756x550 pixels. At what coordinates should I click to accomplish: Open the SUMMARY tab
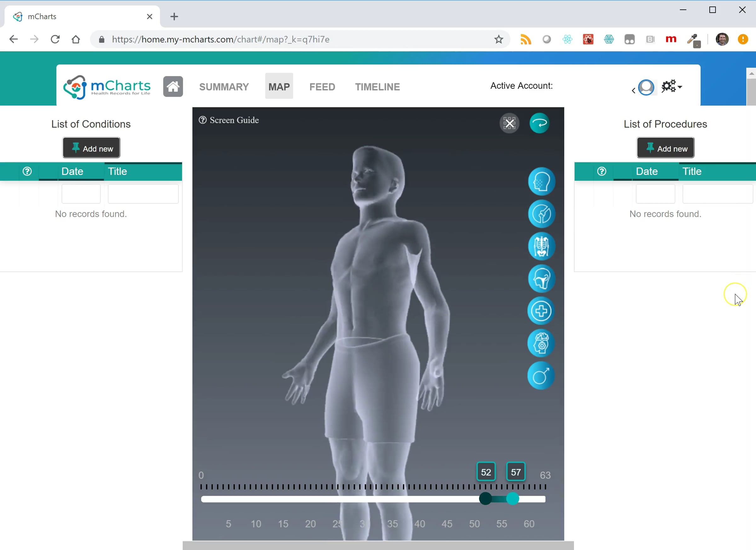tap(224, 87)
